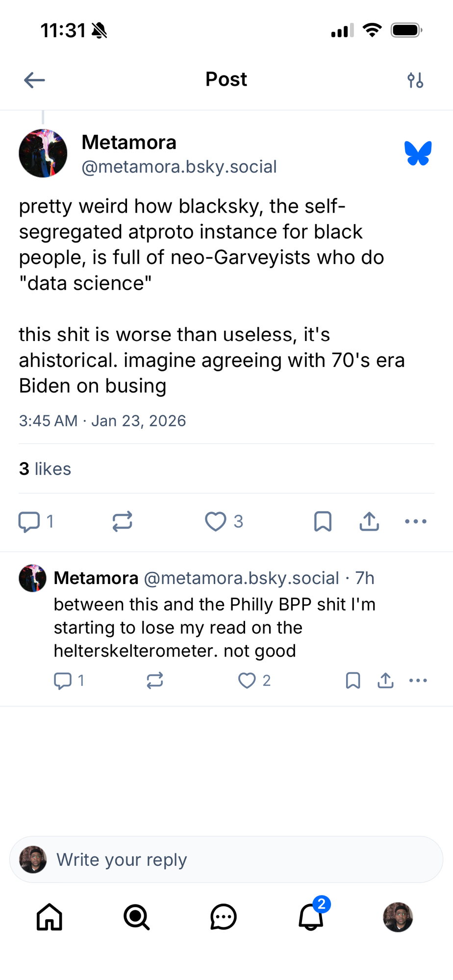The height and width of the screenshot is (980, 453).
Task: Open @metamora.bsky.social handle in header
Action: [179, 167]
